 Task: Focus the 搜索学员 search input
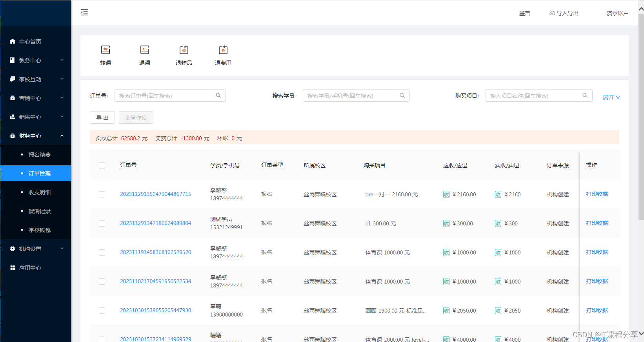[x=356, y=95]
